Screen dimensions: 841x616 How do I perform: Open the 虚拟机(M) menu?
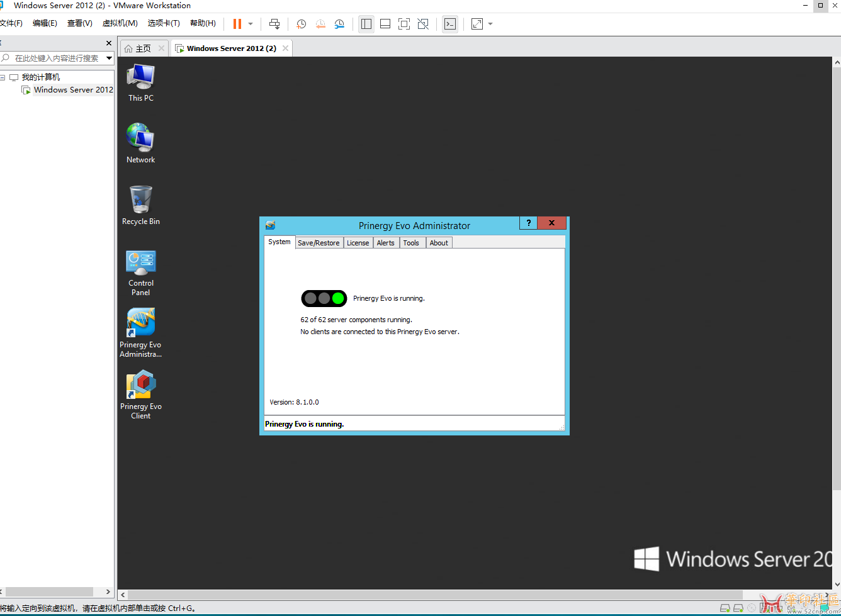tap(120, 23)
